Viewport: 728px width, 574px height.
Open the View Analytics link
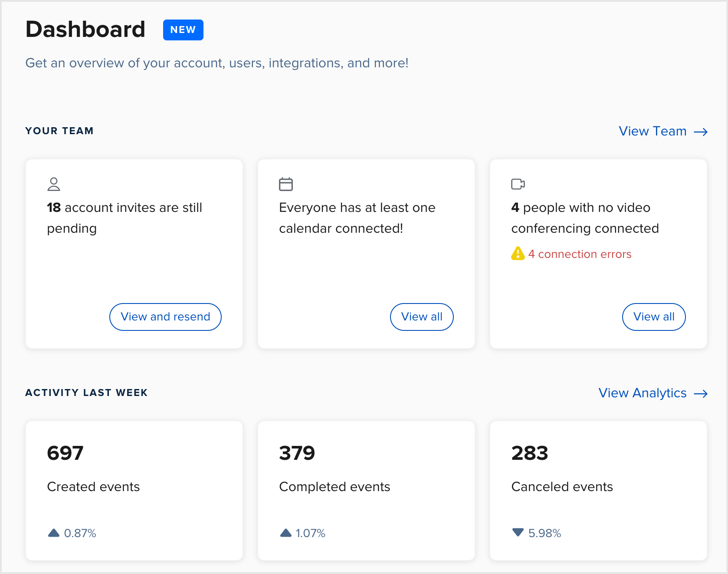[643, 393]
